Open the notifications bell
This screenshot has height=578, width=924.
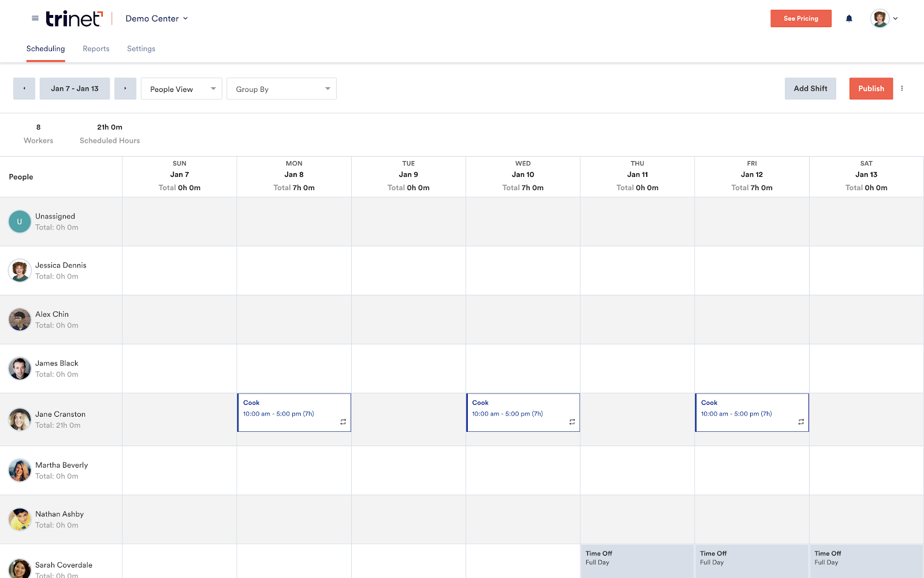(x=849, y=18)
